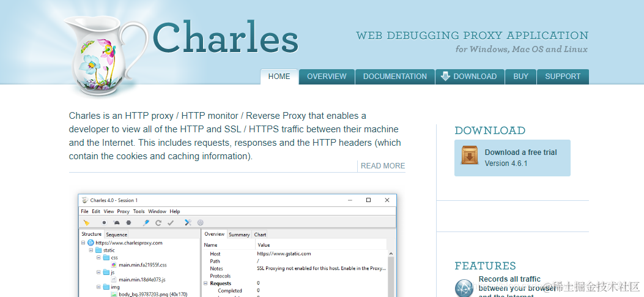
Task: Open the Edit menu in Charles window
Action: (x=96, y=211)
